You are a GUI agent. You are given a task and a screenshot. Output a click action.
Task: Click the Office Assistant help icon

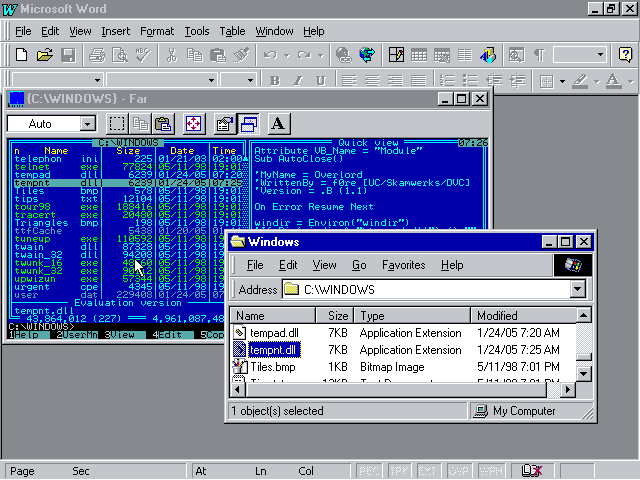tap(625, 54)
